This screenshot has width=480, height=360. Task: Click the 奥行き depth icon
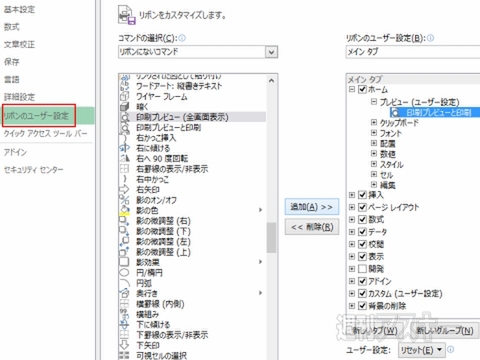click(124, 293)
